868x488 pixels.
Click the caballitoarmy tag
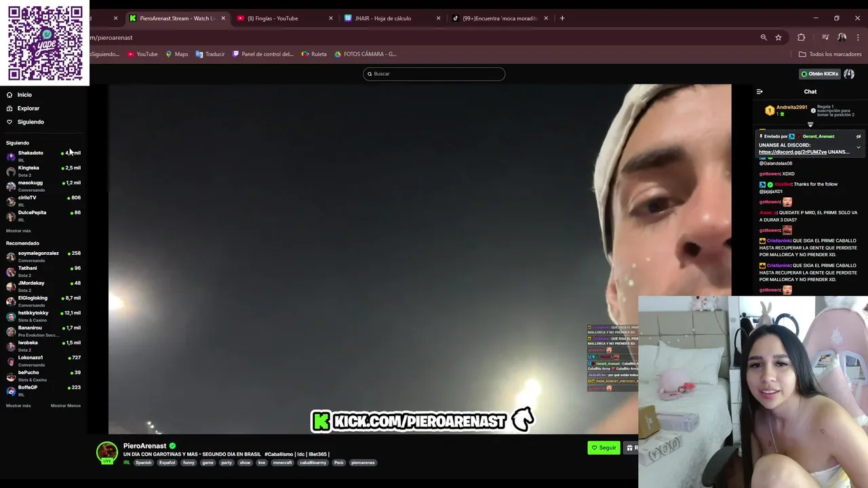click(313, 463)
